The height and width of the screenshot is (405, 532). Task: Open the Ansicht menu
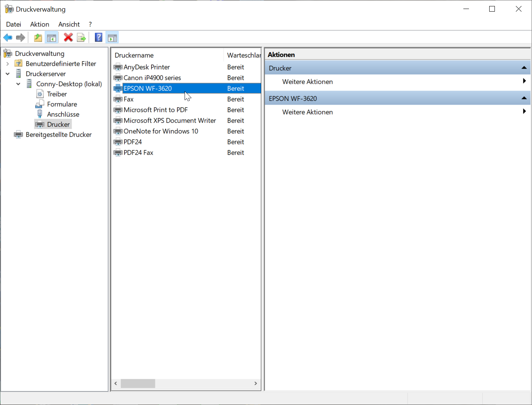[x=69, y=24]
